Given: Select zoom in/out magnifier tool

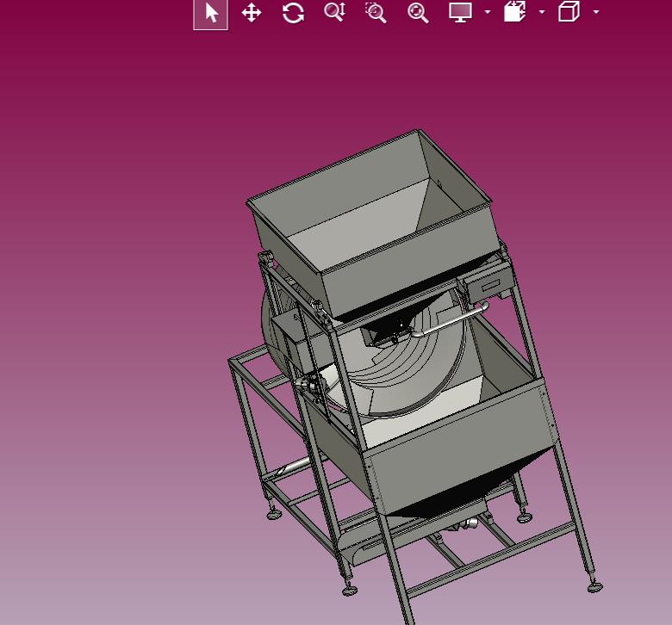Looking at the screenshot, I should click(335, 12).
